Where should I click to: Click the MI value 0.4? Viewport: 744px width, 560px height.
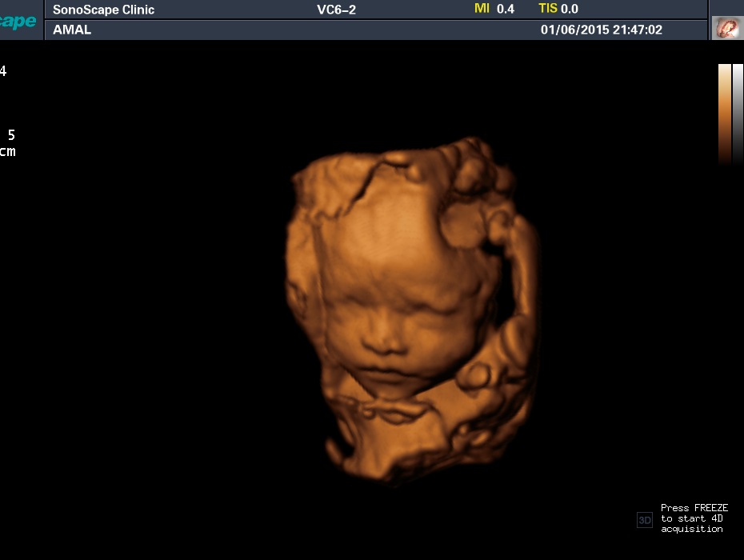pos(506,9)
